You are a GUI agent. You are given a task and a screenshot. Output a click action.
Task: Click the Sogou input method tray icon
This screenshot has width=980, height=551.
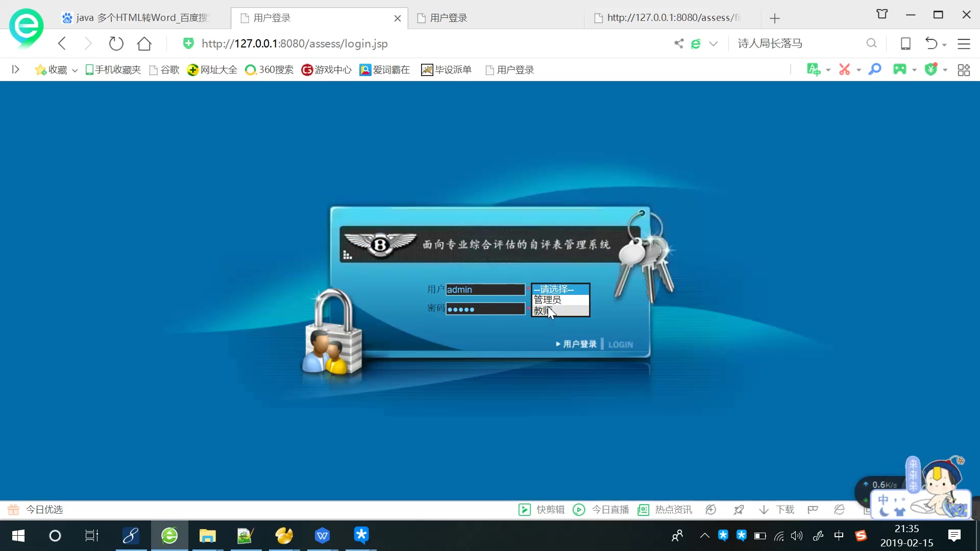tap(861, 536)
